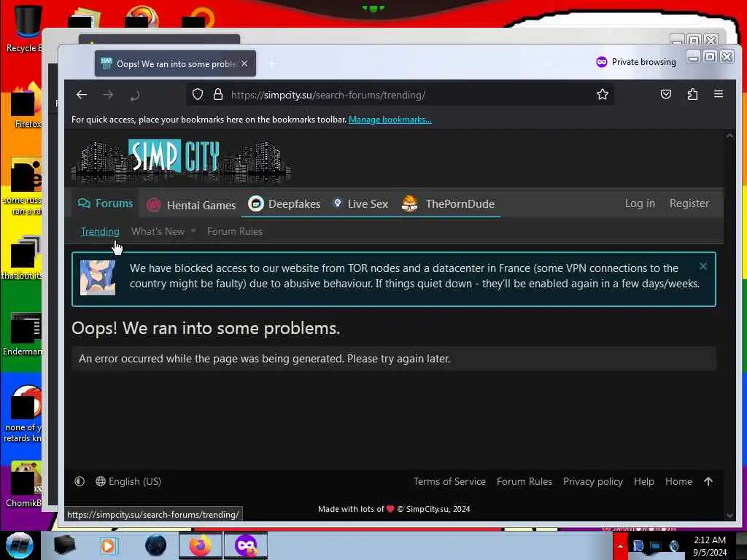Click the Trending sub-navigation link

click(100, 231)
